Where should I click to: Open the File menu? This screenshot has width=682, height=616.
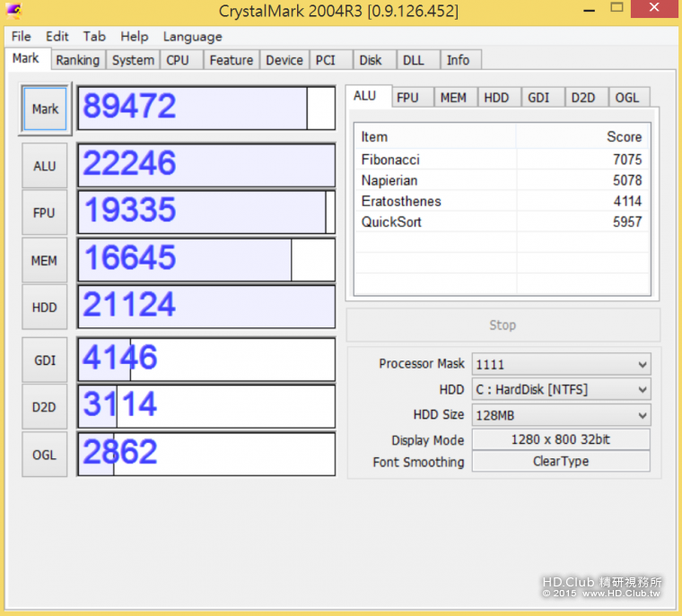(22, 37)
